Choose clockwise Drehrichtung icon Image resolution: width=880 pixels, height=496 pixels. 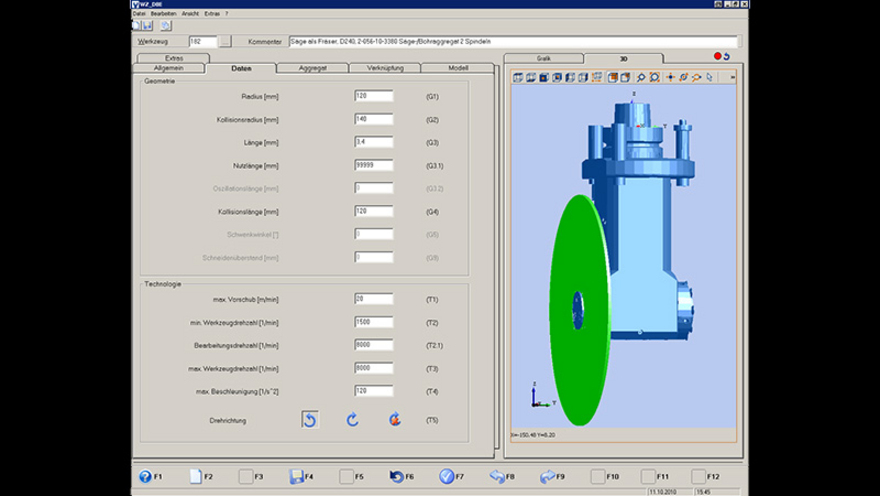point(352,420)
